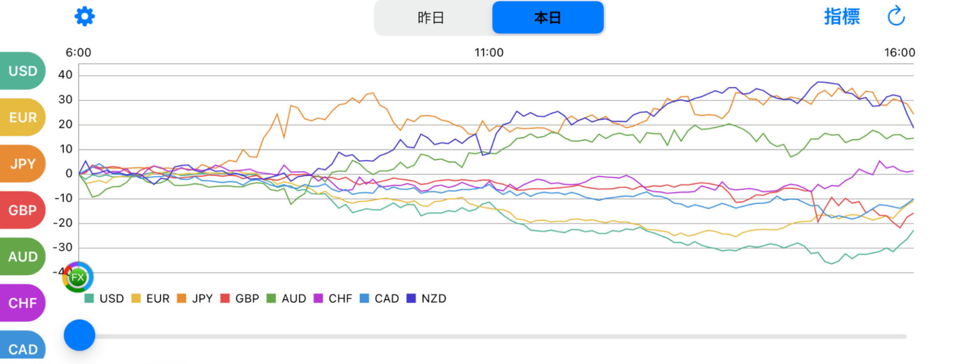This screenshot has width=980, height=364.
Task: Tap the round FX logo icon
Action: click(x=78, y=277)
